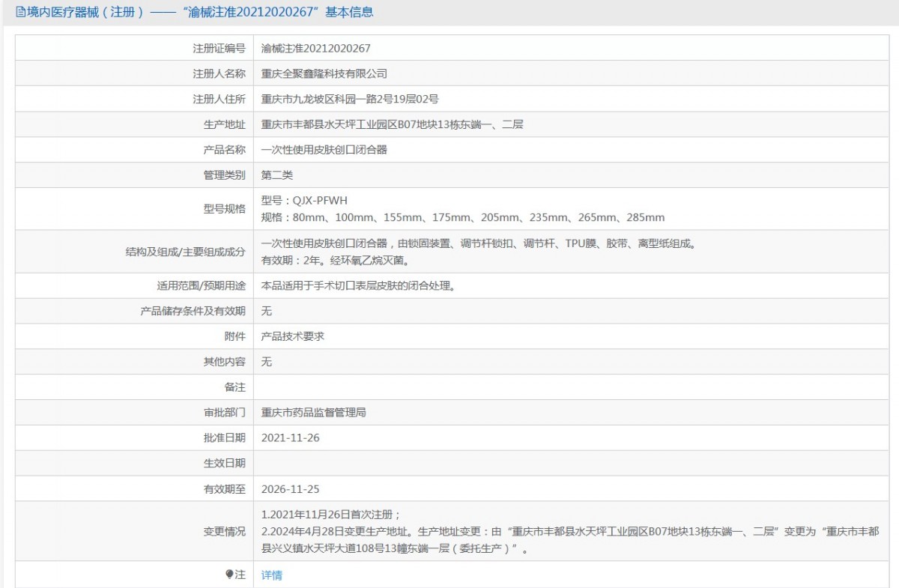Click the 产品储存条件及有效期 label
Viewport: 899px width, 588px height.
193,311
